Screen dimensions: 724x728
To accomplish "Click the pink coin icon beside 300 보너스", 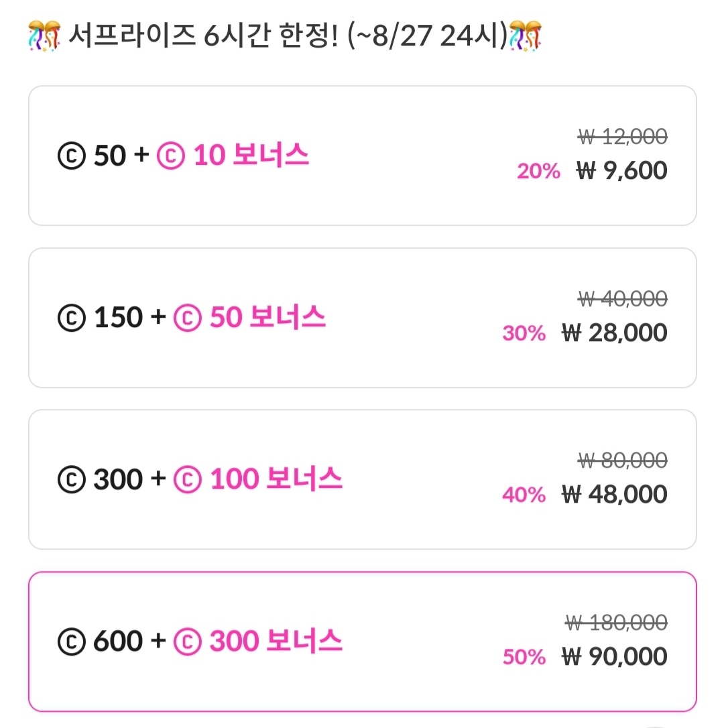I will (x=188, y=642).
